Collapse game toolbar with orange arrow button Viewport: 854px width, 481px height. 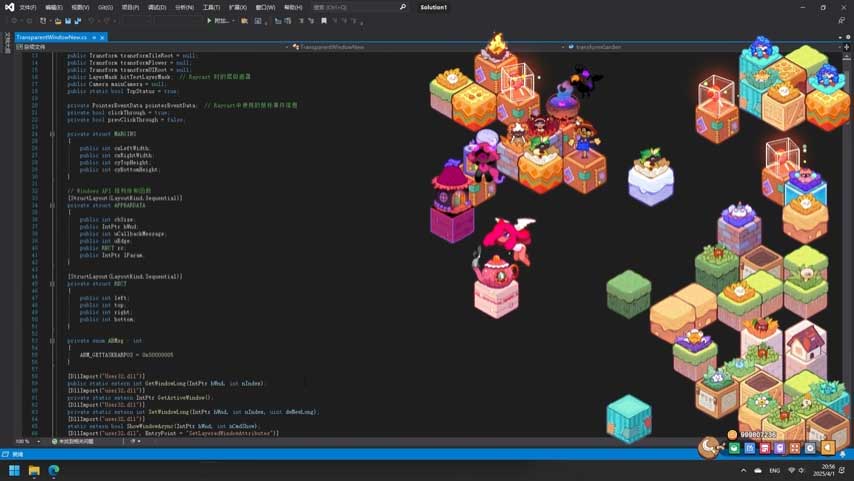tap(828, 448)
